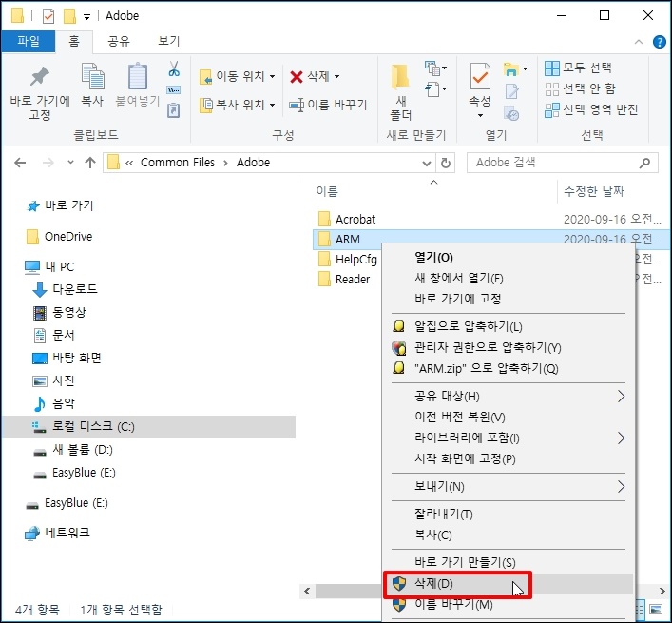Click 모두 선택 in ribbon
Image resolution: width=672 pixels, height=623 pixels.
click(x=578, y=68)
